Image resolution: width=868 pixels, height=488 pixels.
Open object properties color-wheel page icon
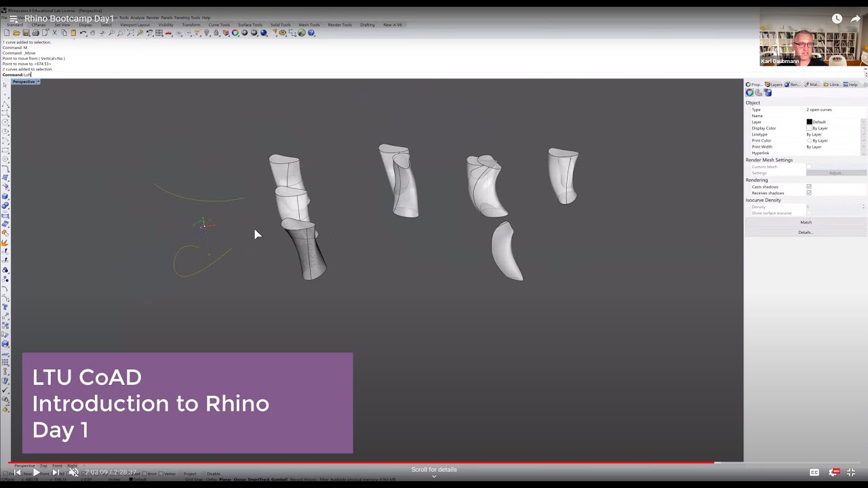point(749,93)
